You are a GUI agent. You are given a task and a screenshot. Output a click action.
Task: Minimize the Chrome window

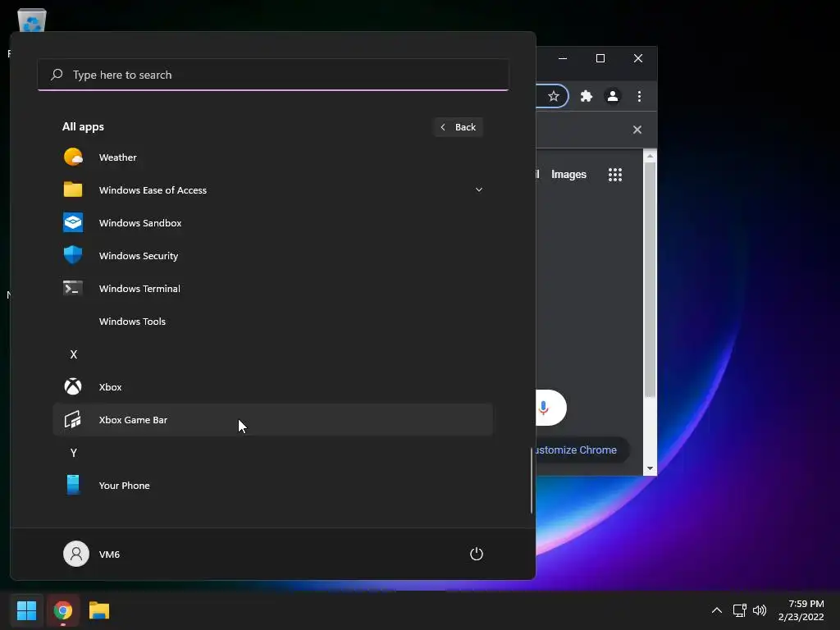point(563,58)
